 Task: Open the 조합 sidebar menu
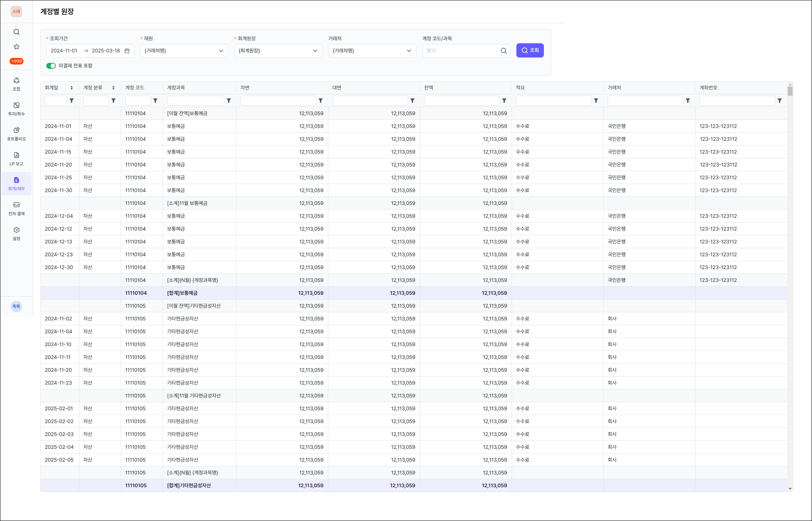point(16,84)
